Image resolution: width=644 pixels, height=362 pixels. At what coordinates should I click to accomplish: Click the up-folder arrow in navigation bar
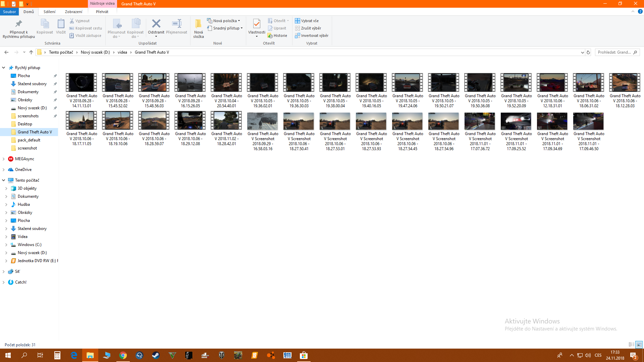31,52
